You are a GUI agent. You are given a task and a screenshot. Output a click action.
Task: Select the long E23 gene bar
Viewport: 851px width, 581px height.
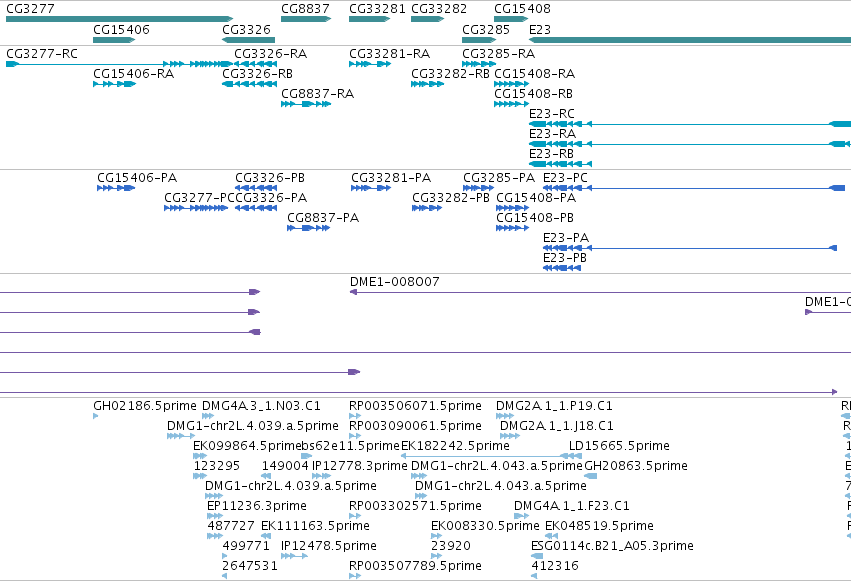(690, 40)
